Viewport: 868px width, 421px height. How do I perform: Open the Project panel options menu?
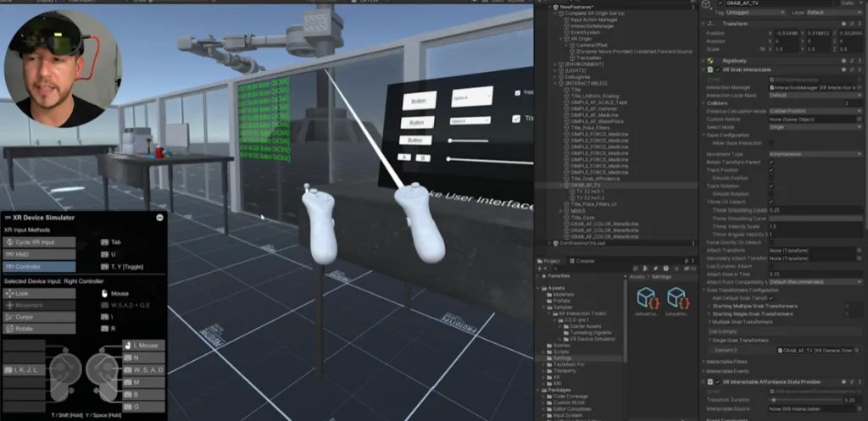(694, 261)
